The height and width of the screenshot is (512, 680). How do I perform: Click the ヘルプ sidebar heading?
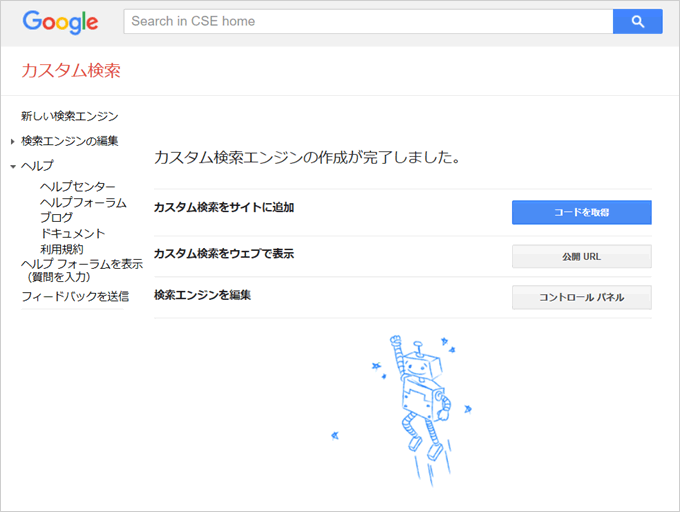(x=37, y=166)
